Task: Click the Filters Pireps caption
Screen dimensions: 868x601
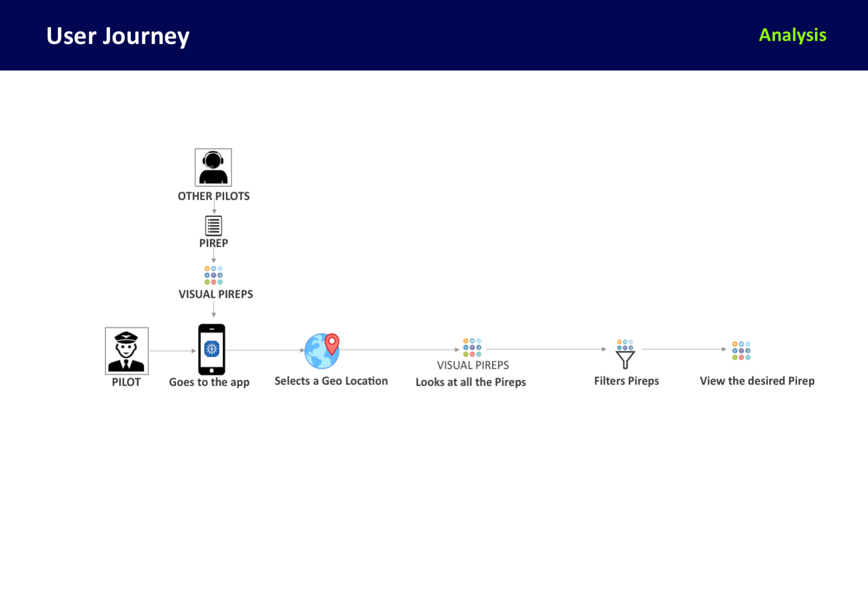Action: coord(626,381)
